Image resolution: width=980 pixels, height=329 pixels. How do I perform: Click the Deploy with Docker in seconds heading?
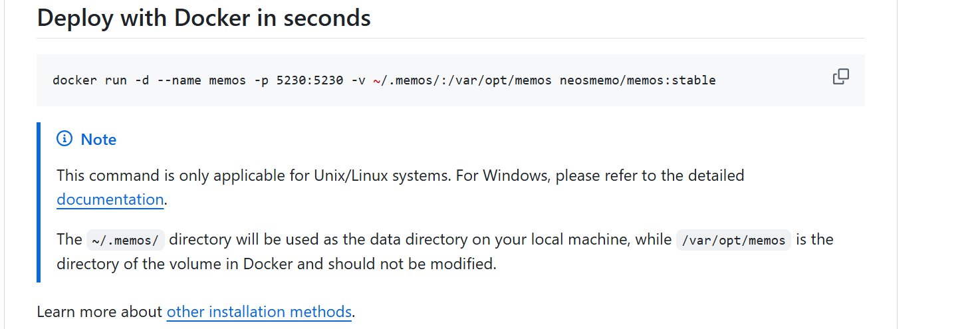click(x=203, y=18)
